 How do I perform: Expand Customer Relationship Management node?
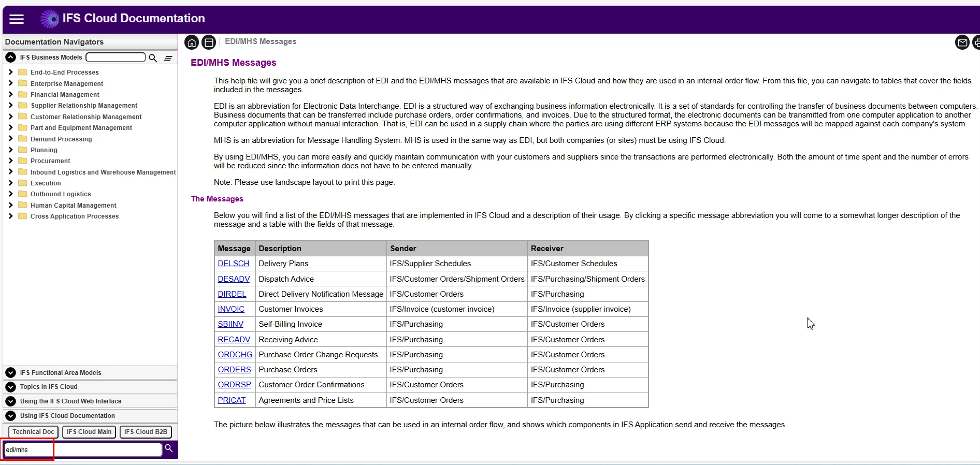click(x=10, y=117)
